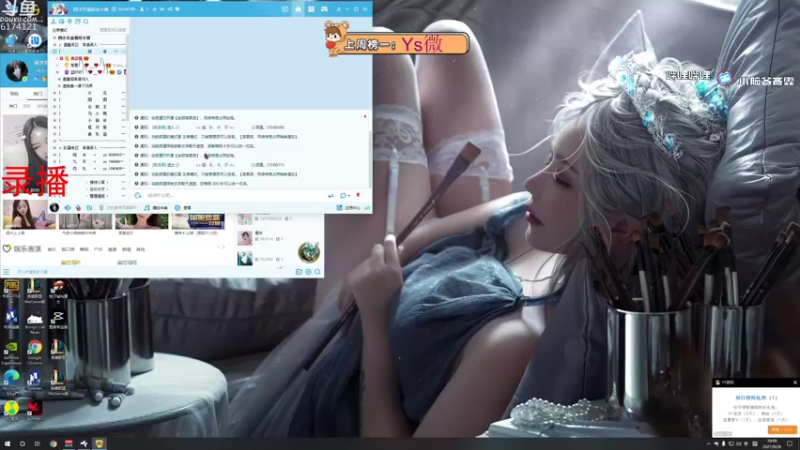Open GeForce Experience desktop shortcut

(x=11, y=351)
